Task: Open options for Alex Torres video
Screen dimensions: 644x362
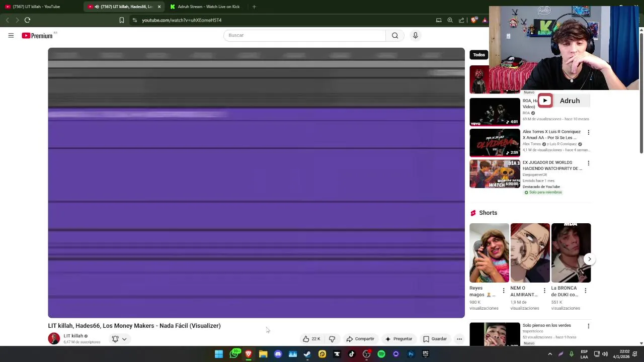Action: 588,132
